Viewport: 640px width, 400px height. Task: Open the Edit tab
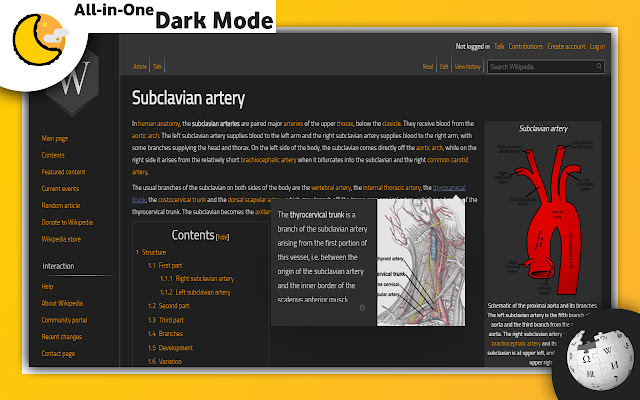(x=444, y=67)
